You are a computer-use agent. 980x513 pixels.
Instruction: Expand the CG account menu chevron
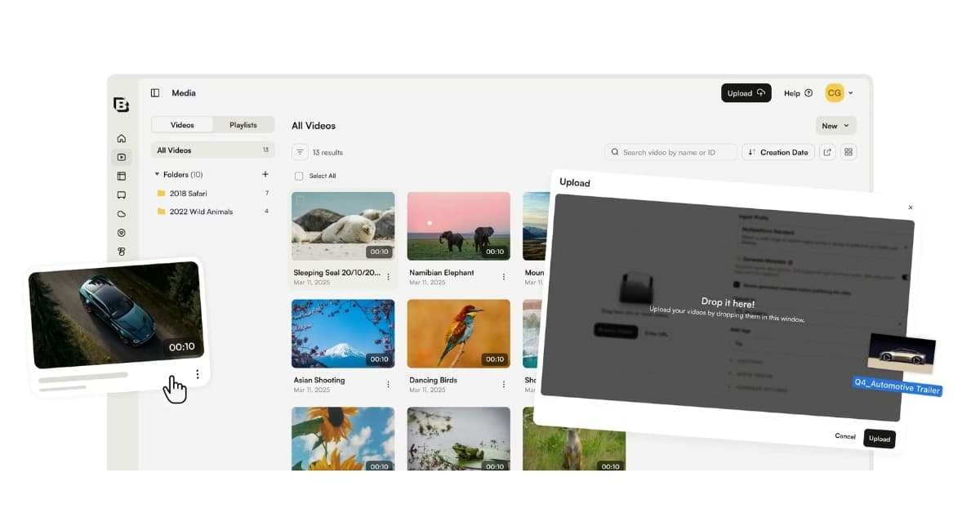(850, 93)
